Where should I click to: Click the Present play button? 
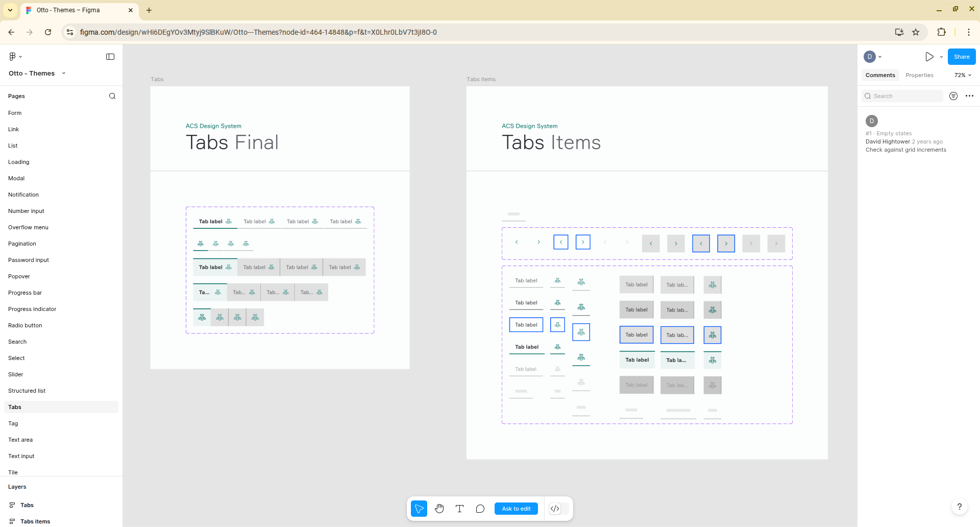(x=929, y=57)
